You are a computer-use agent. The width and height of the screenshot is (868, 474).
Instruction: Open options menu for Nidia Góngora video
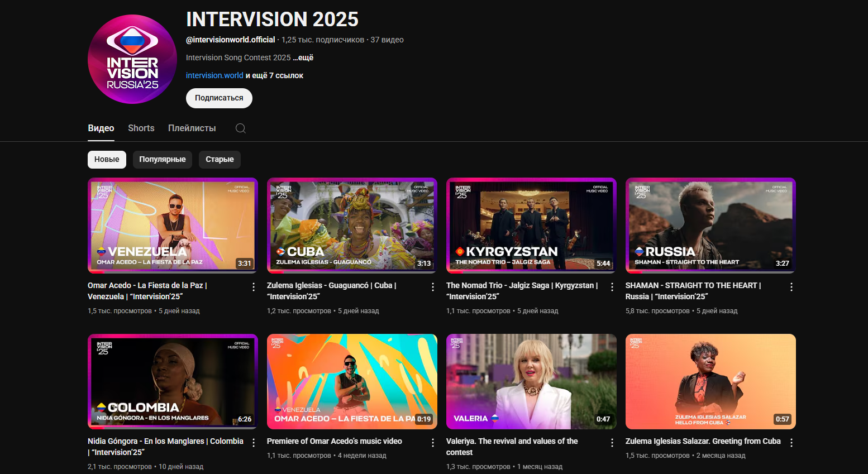coord(254,443)
